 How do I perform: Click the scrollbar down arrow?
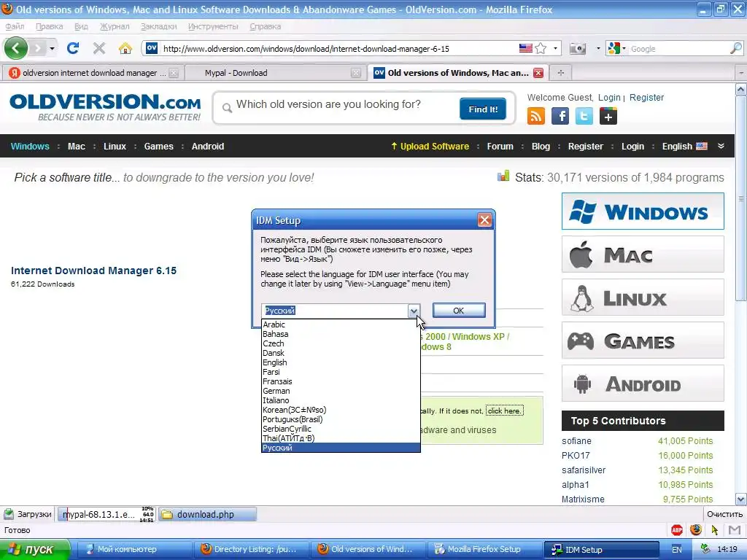pos(741,499)
